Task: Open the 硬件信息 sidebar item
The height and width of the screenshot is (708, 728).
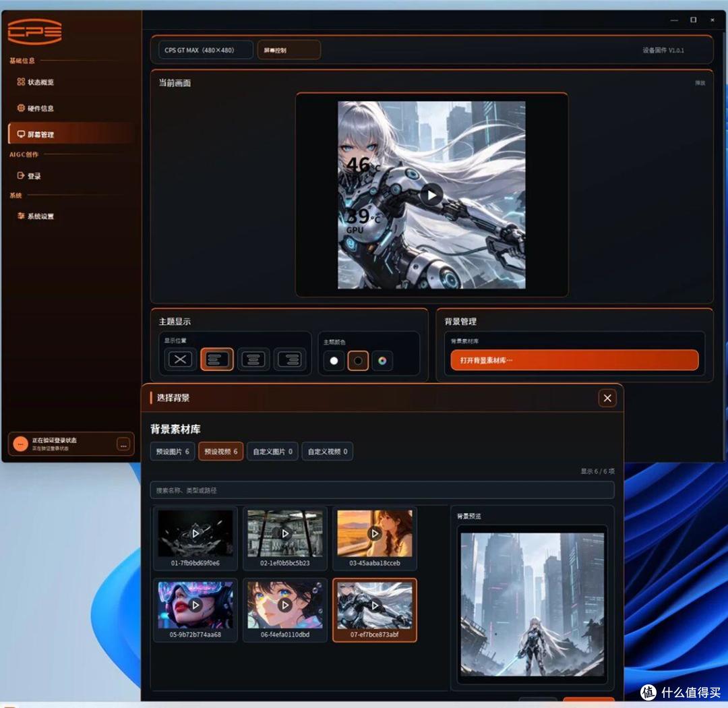Action: pyautogui.click(x=35, y=109)
